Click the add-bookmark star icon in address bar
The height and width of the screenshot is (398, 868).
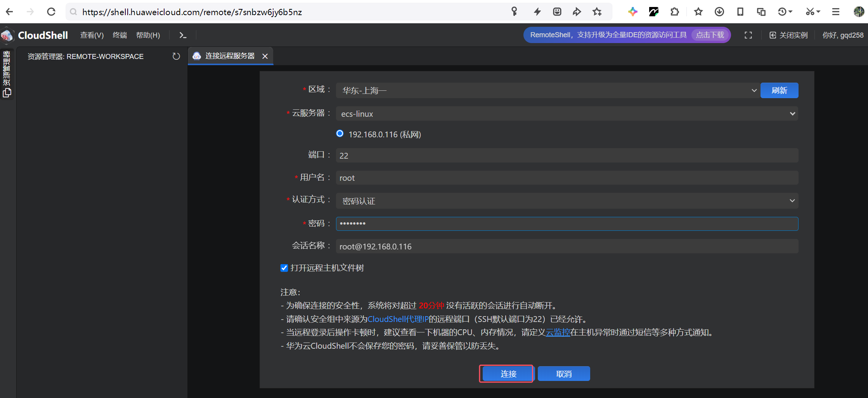click(597, 12)
